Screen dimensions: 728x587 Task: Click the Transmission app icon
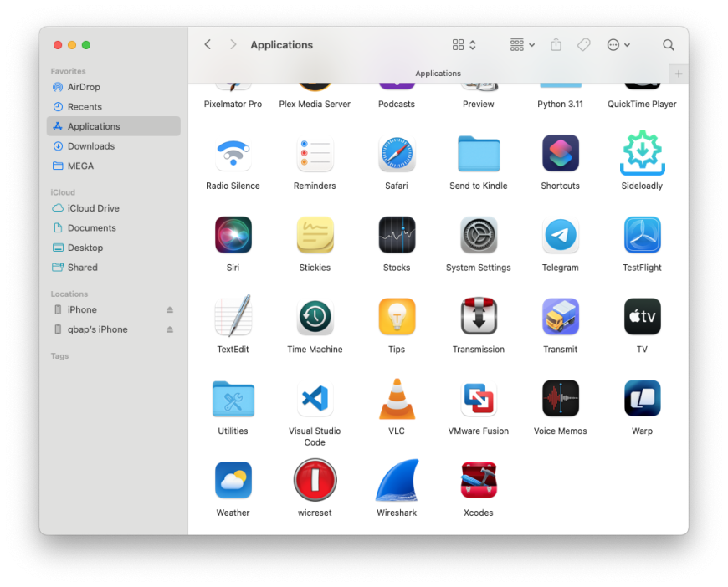[x=478, y=316]
